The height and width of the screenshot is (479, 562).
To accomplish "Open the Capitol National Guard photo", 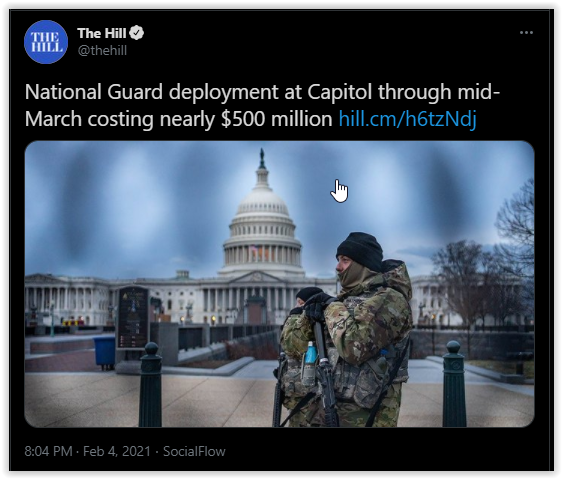I will point(279,284).
